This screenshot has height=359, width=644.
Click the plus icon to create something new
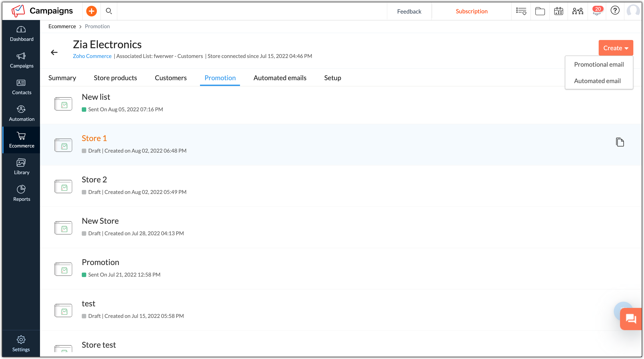point(92,11)
